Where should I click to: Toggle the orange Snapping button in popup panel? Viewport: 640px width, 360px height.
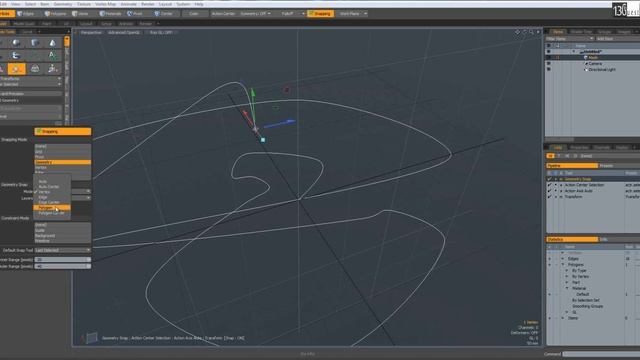click(62, 131)
